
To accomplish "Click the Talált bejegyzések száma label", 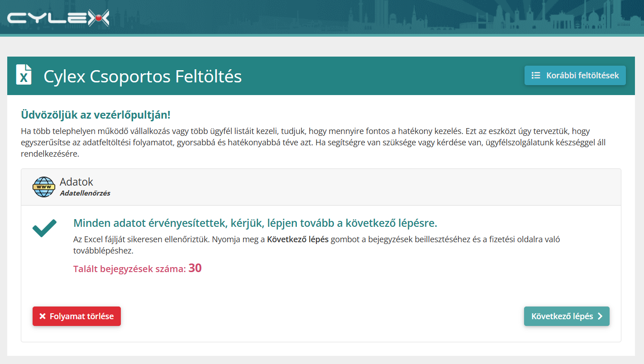I will coord(129,269).
